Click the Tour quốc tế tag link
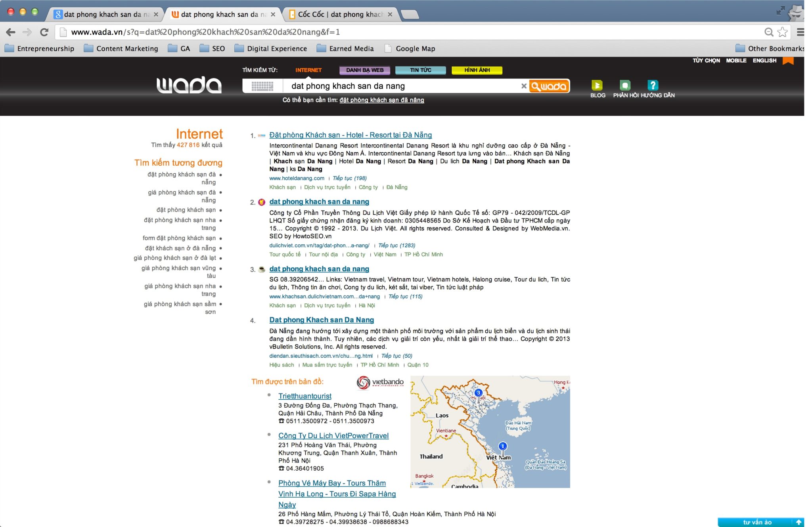 [285, 255]
